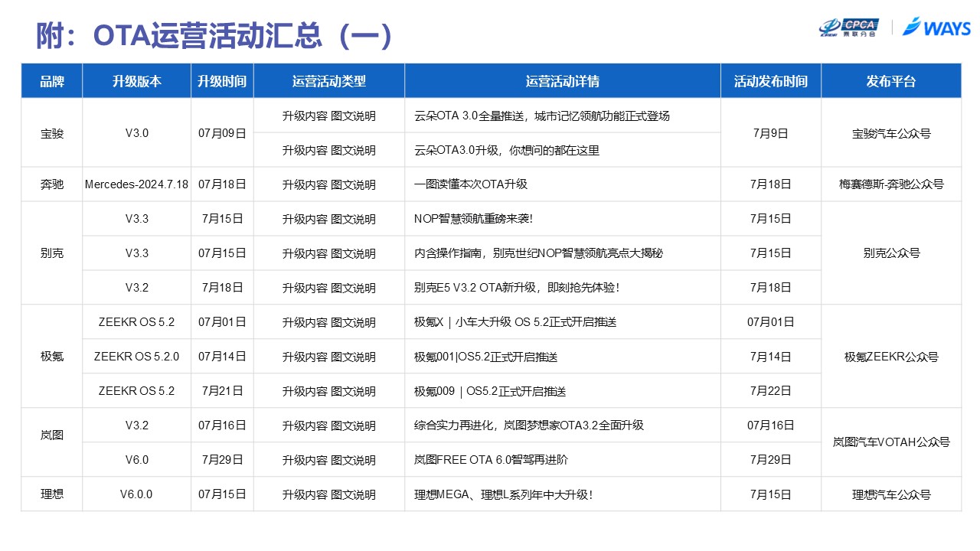Click the '理想汽车公众号' platform cell
Viewport: 980px width, 551px height.
coord(891,494)
